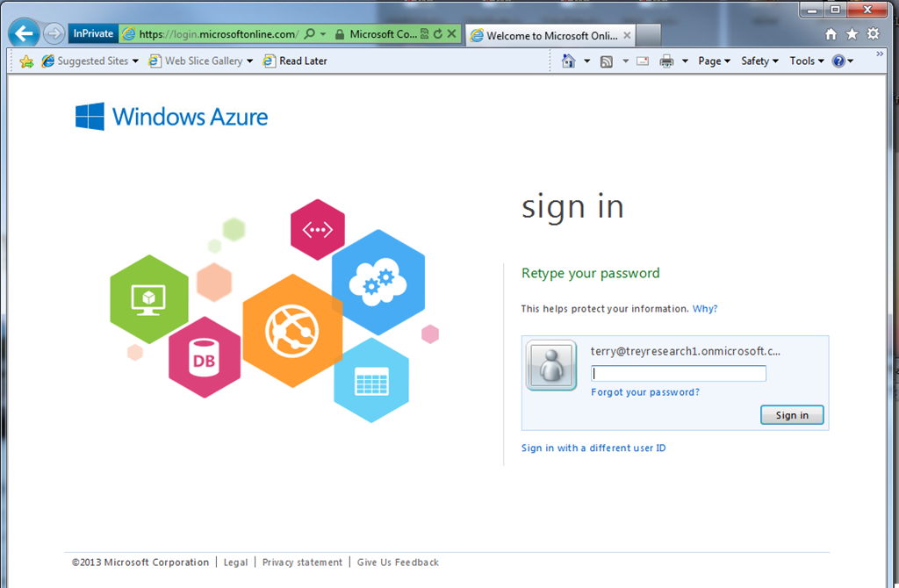Click the Retype your password heading
The image size is (899, 588).
pos(591,273)
